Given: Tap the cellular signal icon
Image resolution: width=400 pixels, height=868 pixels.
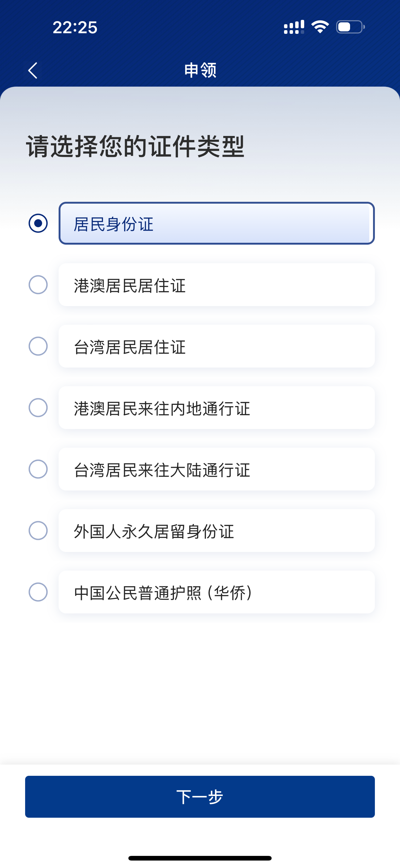Looking at the screenshot, I should (294, 27).
